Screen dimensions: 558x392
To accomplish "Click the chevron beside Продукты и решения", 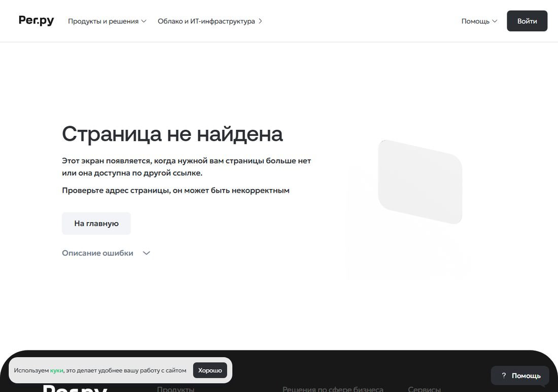I will pos(144,21).
